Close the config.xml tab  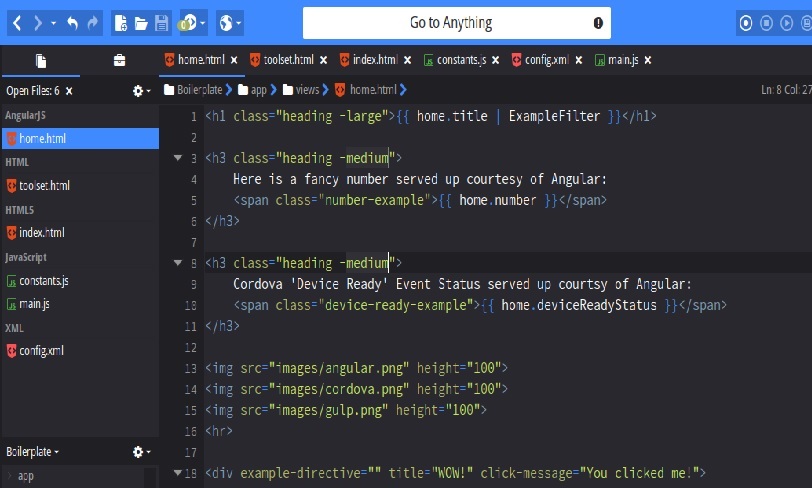[575, 60]
